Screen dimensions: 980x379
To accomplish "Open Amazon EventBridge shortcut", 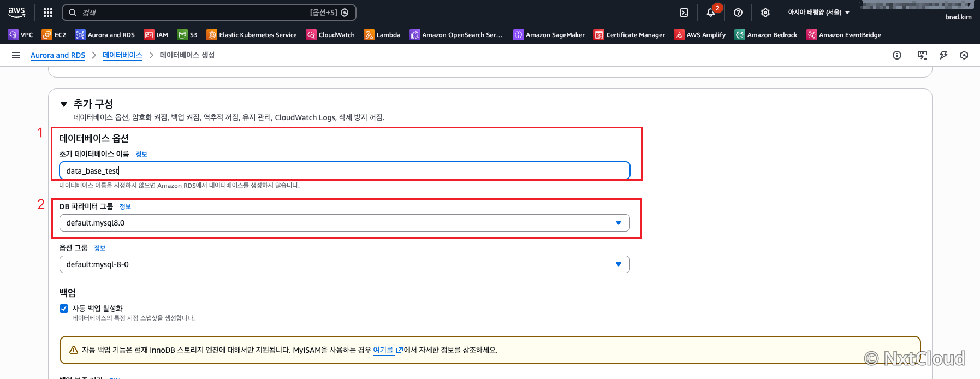I will click(x=844, y=35).
